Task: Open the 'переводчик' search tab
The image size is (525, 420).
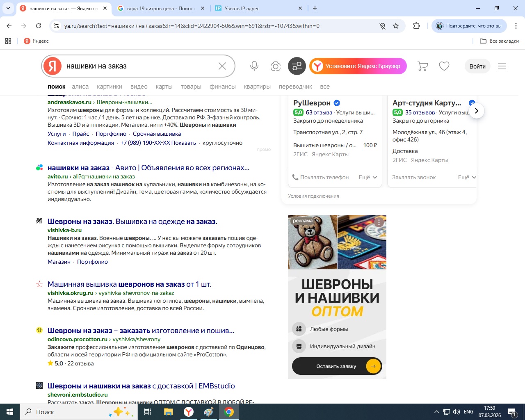Action: 295,87
